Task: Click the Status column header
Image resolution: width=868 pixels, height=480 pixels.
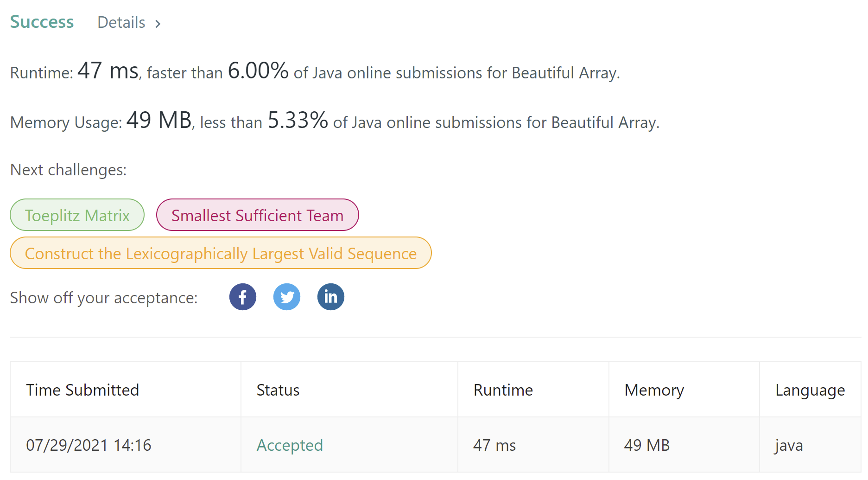Action: [278, 390]
